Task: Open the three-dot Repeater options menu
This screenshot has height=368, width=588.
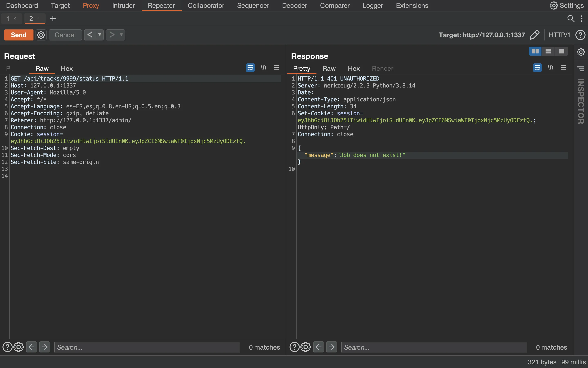Action: click(x=582, y=18)
